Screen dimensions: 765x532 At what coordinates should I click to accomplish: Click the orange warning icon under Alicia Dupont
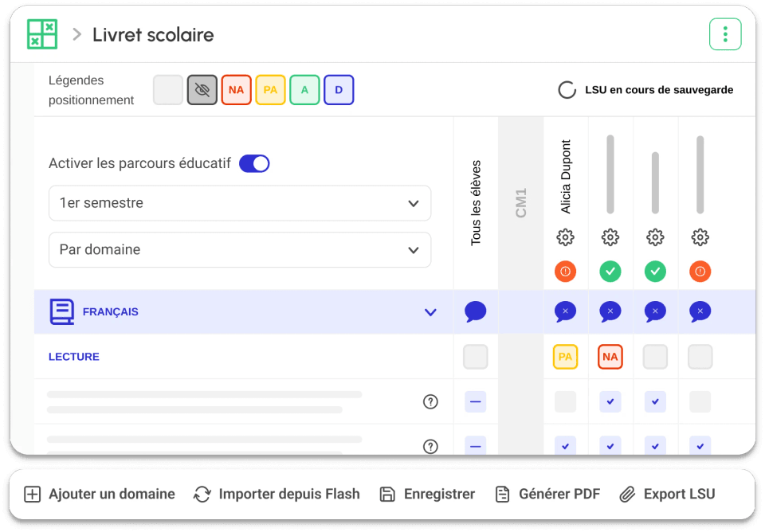[565, 271]
